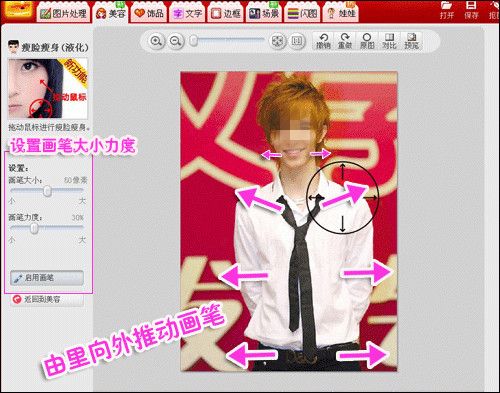
Task: Click the photo on the canvas
Action: tap(289, 221)
